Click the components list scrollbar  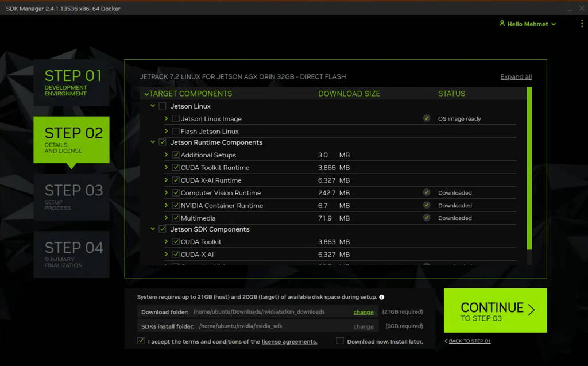point(529,168)
